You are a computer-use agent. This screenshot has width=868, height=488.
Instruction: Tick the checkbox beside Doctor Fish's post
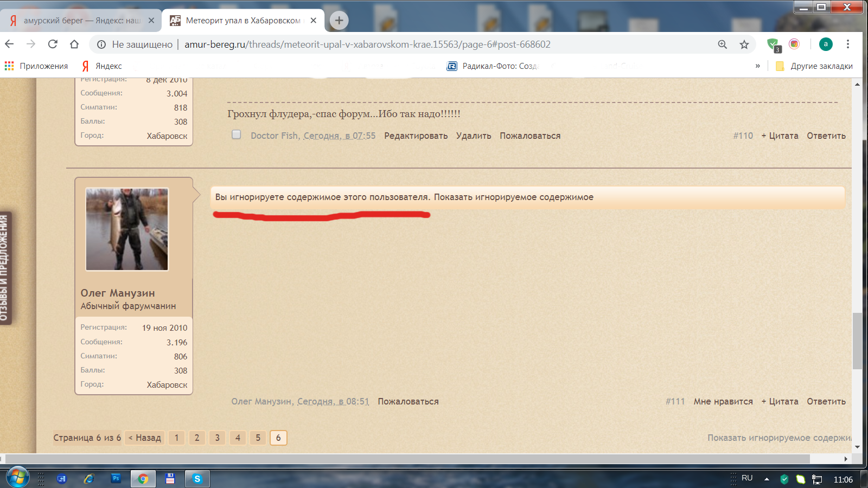236,134
